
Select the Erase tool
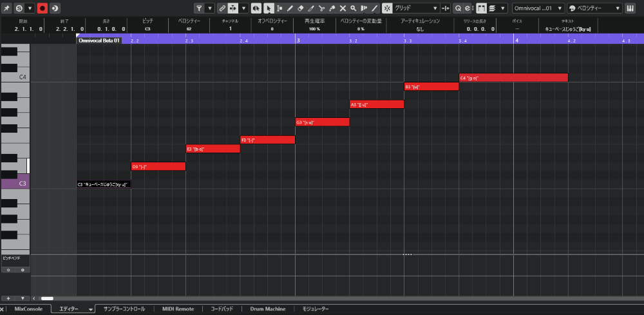pos(300,8)
